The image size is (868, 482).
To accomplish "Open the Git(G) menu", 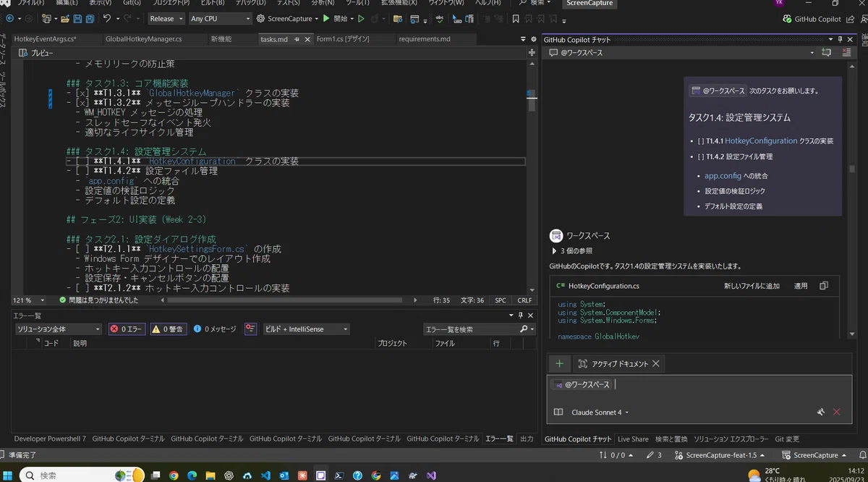I will (x=132, y=3).
